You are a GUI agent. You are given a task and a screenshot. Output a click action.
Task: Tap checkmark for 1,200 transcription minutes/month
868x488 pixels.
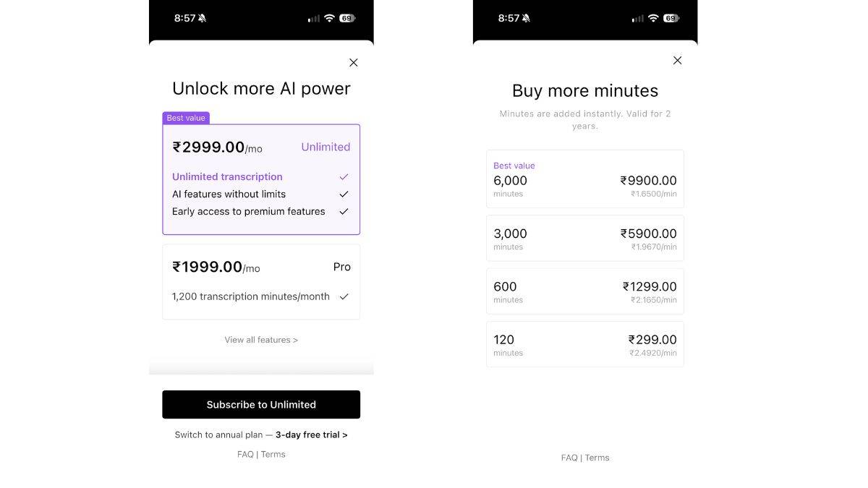344,296
